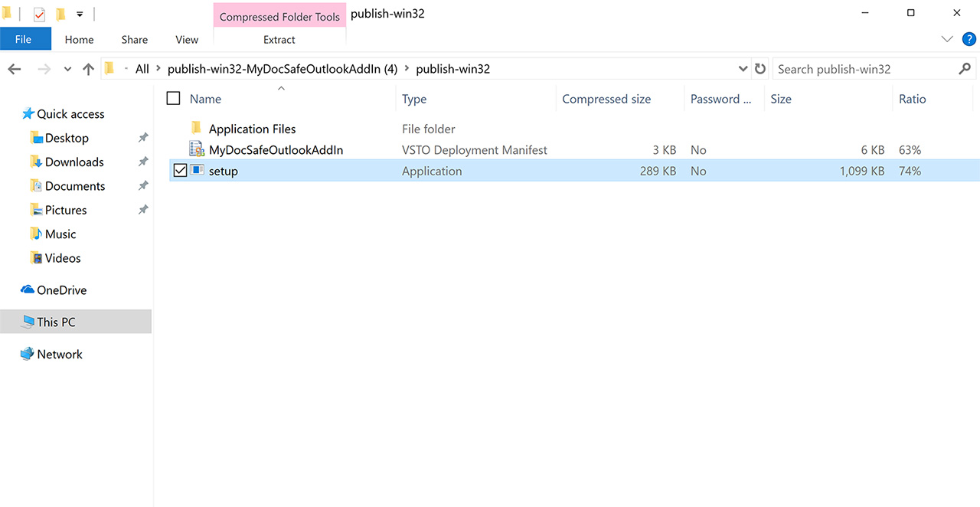Screen dimensions: 980x507
Task: Open the recent locations dropdown
Action: tap(67, 69)
